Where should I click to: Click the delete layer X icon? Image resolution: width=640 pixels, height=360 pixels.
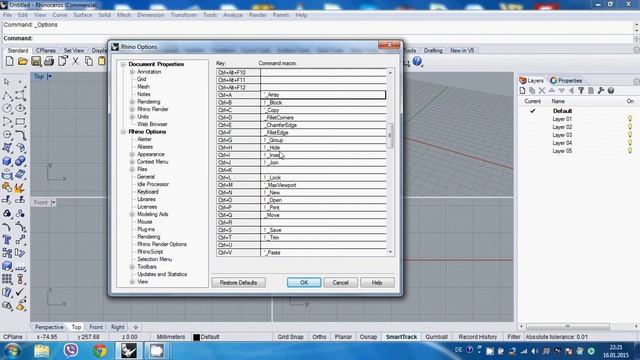click(x=542, y=91)
